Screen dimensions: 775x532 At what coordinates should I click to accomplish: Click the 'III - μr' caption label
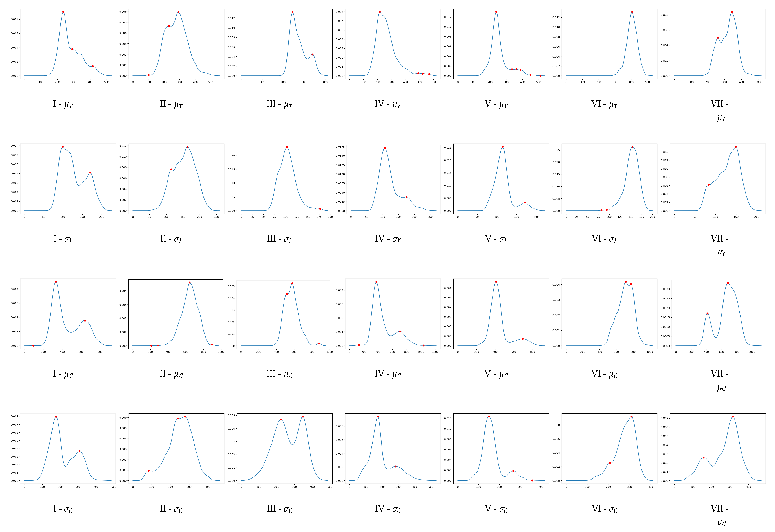(x=280, y=104)
